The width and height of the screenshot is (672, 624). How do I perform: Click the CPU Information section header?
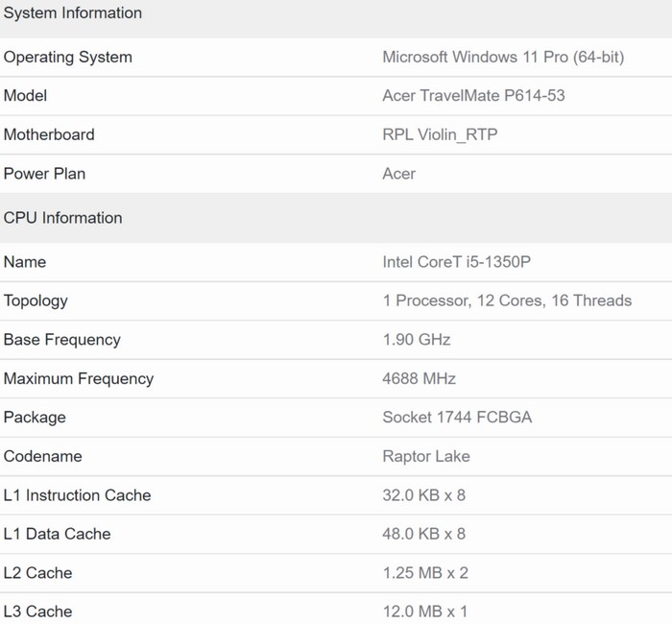click(63, 218)
